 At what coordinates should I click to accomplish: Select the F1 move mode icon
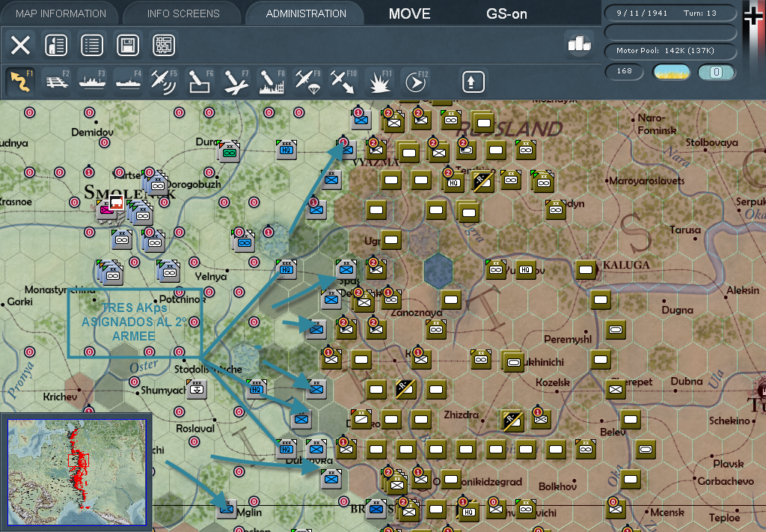pyautogui.click(x=20, y=81)
